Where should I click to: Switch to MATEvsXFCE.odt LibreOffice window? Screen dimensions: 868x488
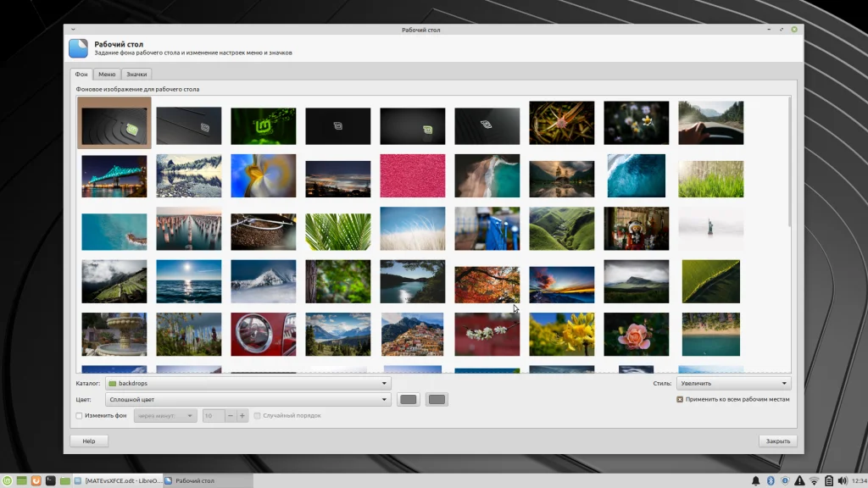[x=118, y=481]
